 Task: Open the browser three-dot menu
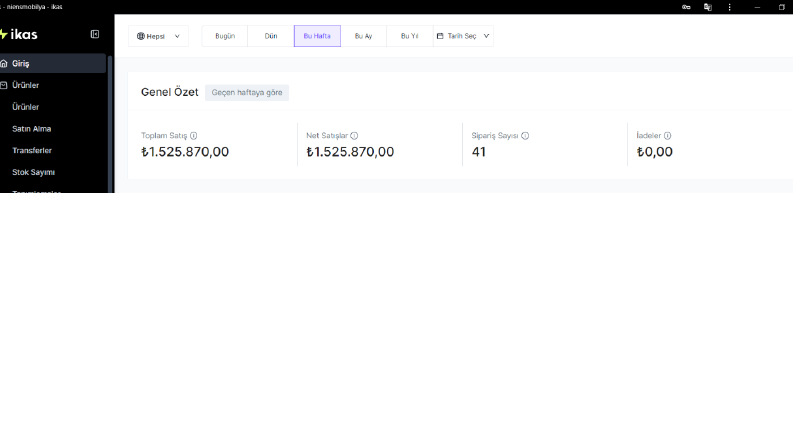[x=729, y=7]
